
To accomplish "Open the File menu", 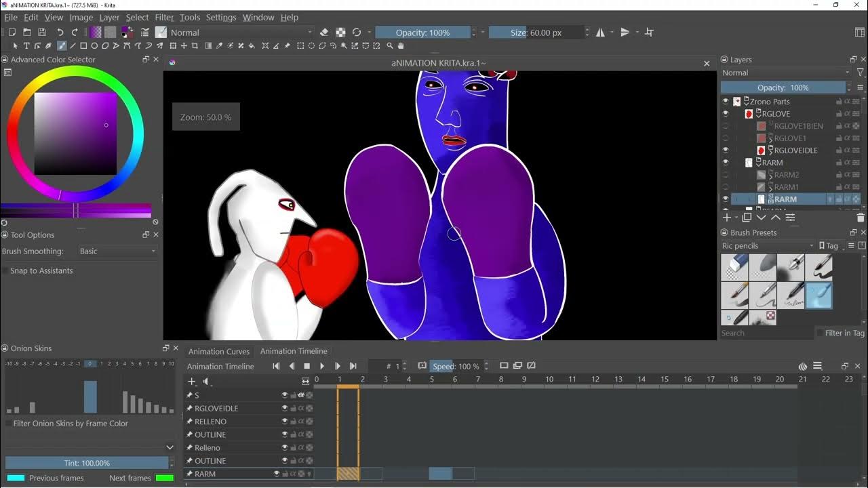I will pyautogui.click(x=12, y=17).
